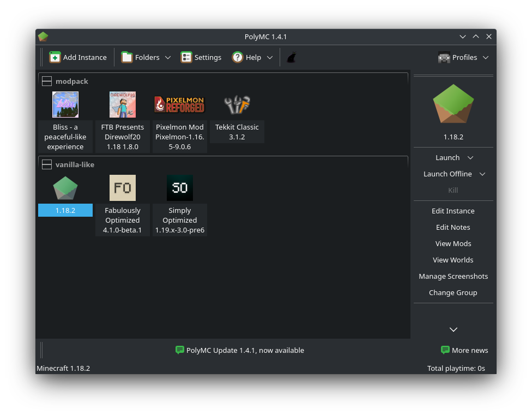Click the Profiles label text
The height and width of the screenshot is (416, 532).
464,57
